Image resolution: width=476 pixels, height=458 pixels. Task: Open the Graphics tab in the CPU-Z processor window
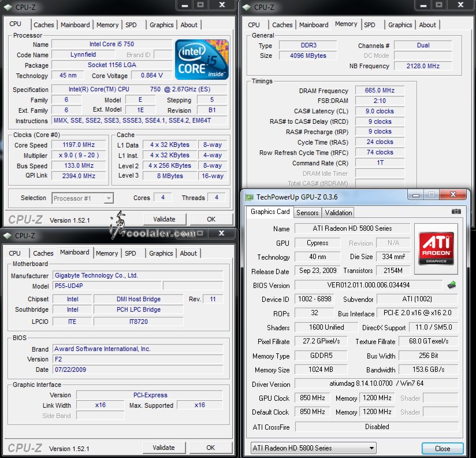coord(162,25)
